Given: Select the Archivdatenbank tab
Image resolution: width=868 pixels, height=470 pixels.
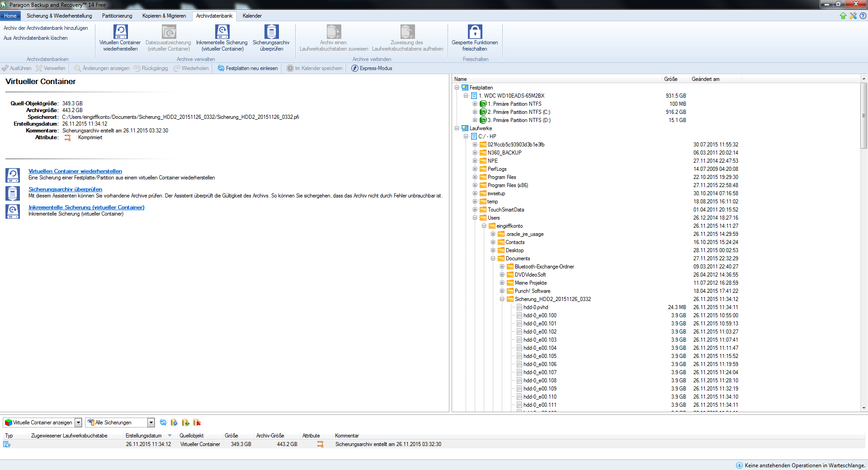Looking at the screenshot, I should click(x=214, y=16).
